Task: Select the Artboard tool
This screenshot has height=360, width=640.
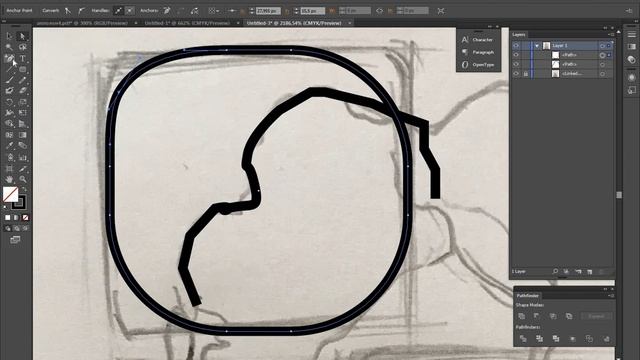Action: [x=9, y=168]
